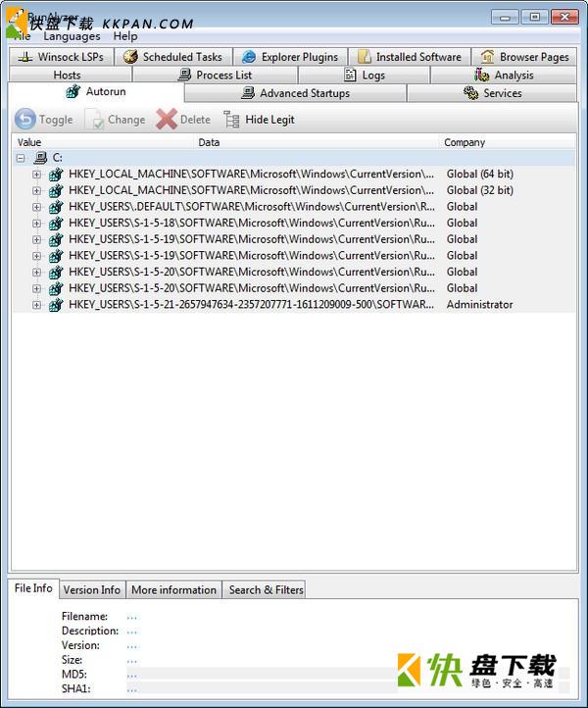The width and height of the screenshot is (588, 708).
Task: Open the Help menu
Action: pyautogui.click(x=125, y=36)
